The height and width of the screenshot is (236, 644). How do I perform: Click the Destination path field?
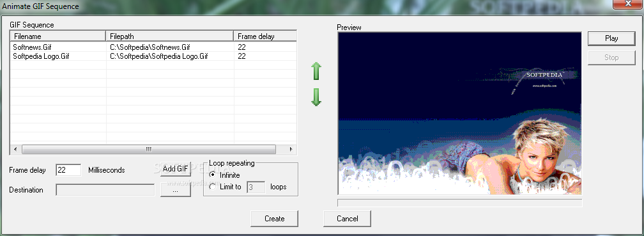coord(105,190)
